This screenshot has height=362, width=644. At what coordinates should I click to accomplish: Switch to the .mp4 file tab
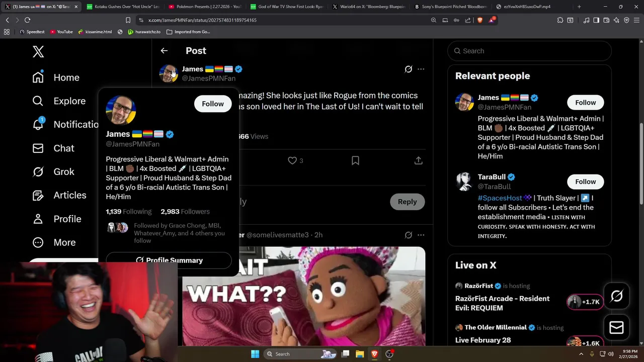coord(532,7)
